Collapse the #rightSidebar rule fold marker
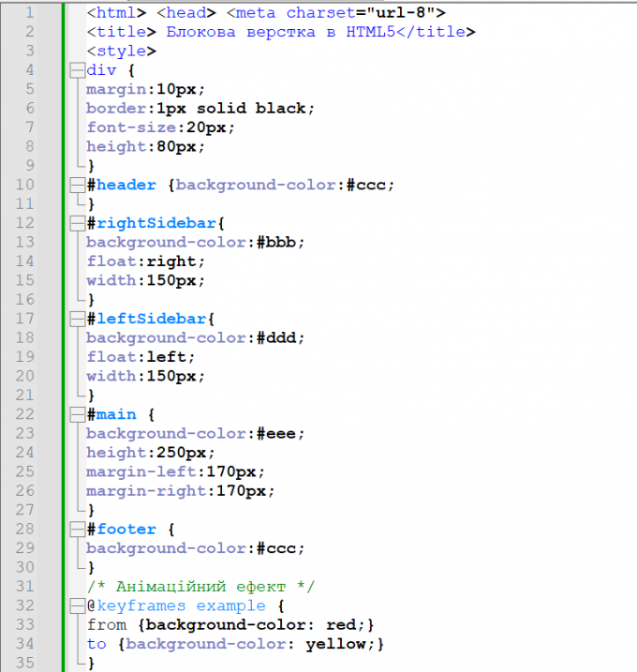 (78, 223)
